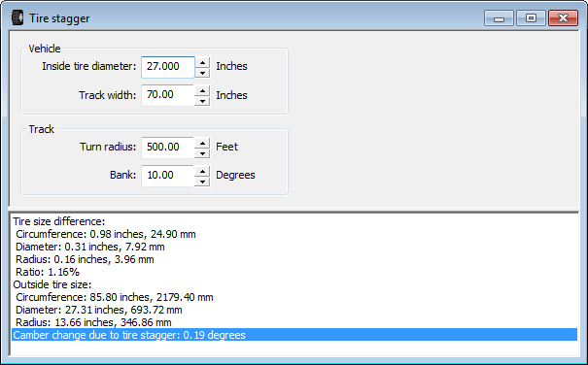Maximize the Tire stagger window

click(x=531, y=18)
